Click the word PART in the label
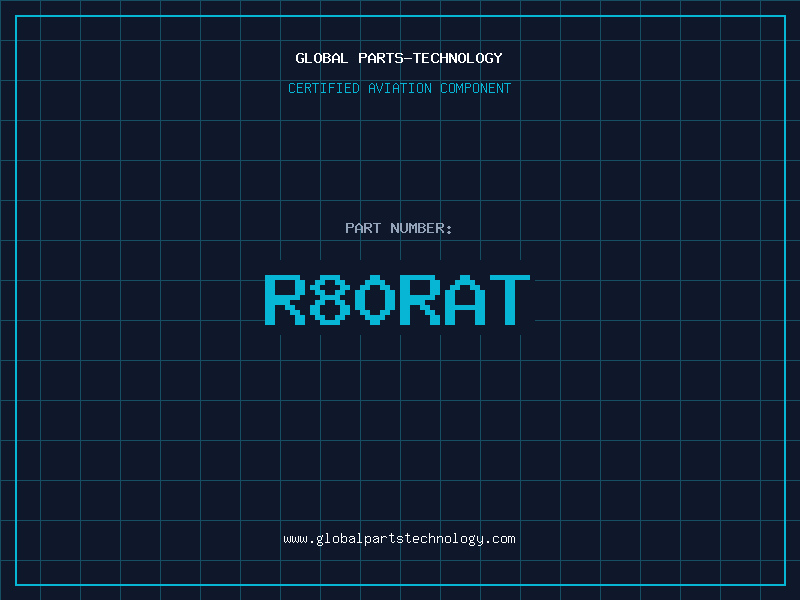 coord(363,229)
